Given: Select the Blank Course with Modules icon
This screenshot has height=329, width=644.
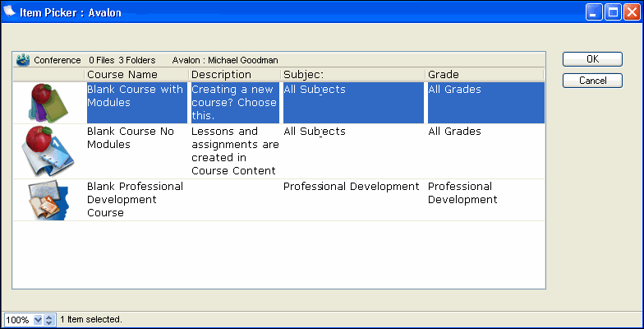Looking at the screenshot, I should (x=48, y=103).
